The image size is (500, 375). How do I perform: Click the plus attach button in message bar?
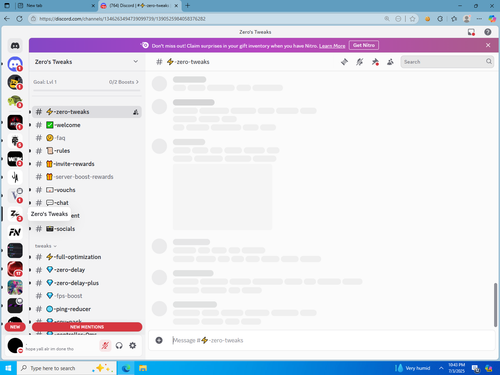tap(159, 340)
